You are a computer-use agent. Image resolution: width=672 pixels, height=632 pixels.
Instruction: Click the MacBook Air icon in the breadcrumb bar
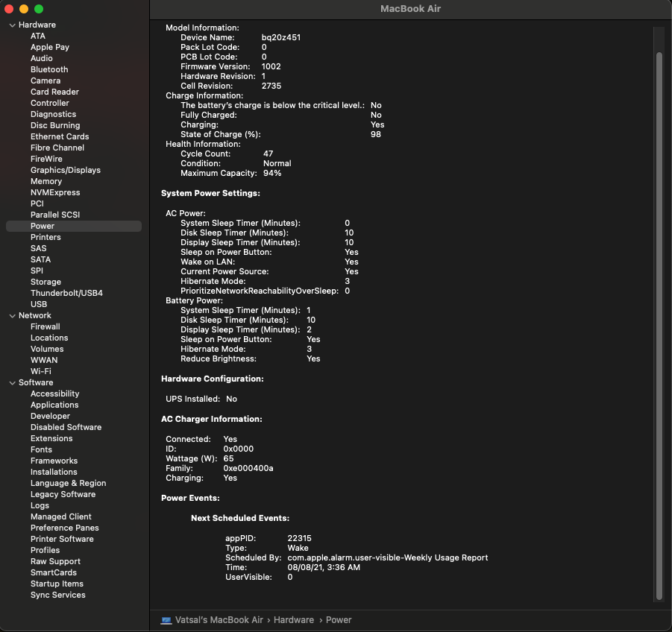[x=165, y=619]
